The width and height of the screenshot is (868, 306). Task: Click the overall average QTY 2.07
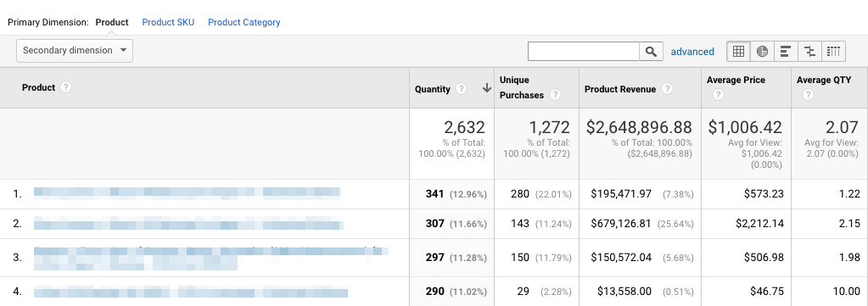842,127
